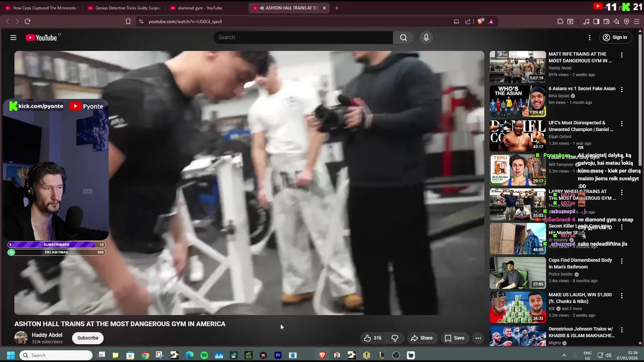Image resolution: width=644 pixels, height=362 pixels.
Task: Open the Brave Rewards triangle icon
Action: 491,22
